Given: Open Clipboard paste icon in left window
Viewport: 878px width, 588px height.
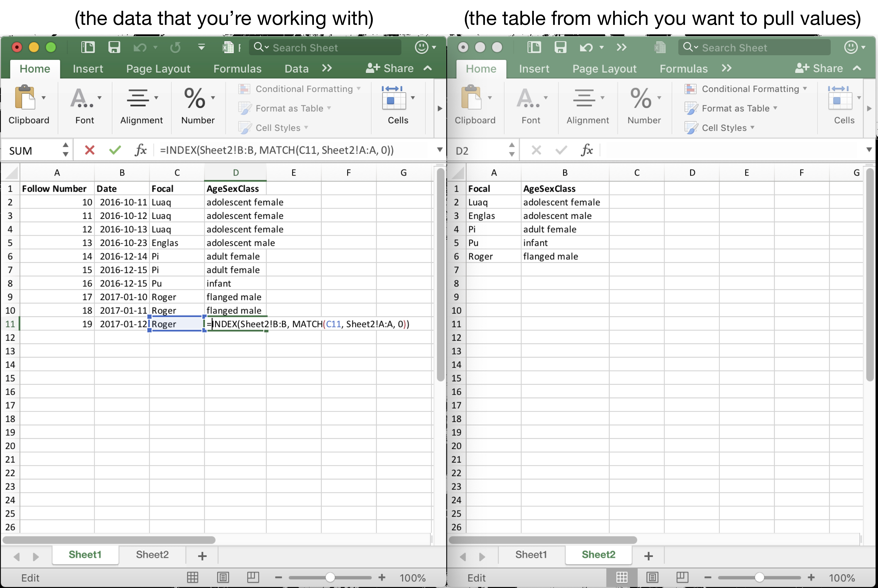Looking at the screenshot, I should (25, 97).
